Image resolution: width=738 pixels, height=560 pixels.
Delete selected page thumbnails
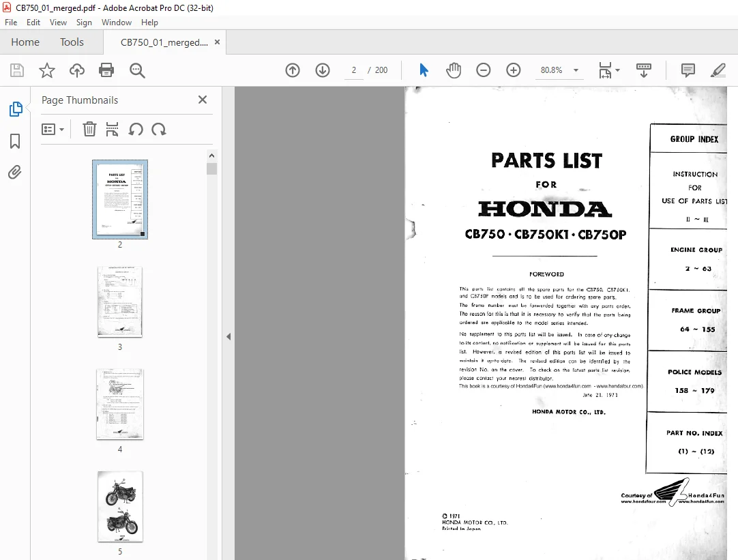click(89, 129)
